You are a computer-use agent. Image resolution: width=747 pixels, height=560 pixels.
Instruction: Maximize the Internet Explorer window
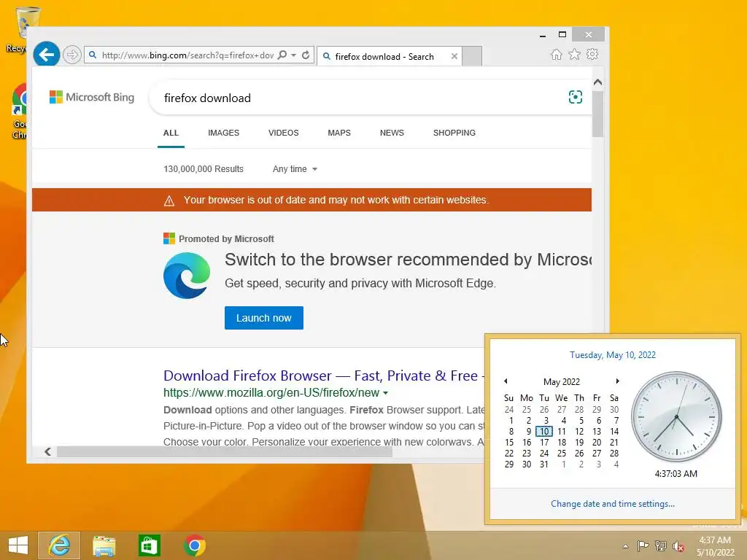[x=562, y=34]
